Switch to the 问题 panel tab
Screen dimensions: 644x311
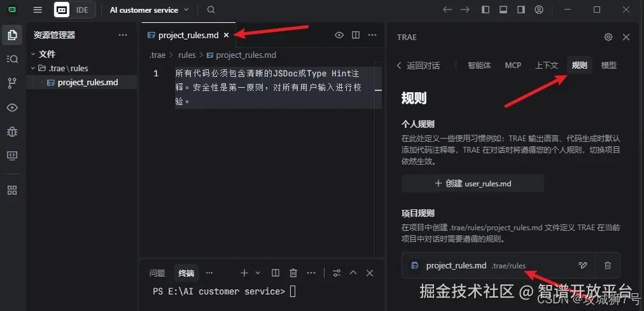coord(157,273)
